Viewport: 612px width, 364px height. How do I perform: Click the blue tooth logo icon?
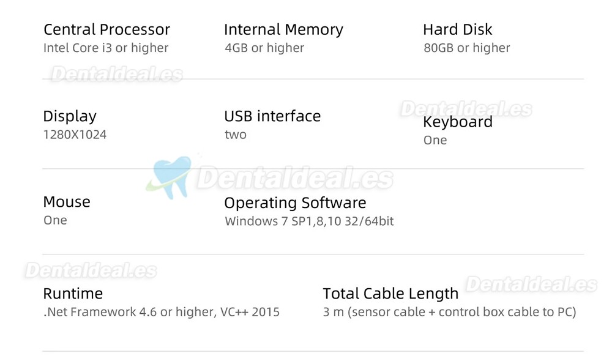pyautogui.click(x=170, y=176)
